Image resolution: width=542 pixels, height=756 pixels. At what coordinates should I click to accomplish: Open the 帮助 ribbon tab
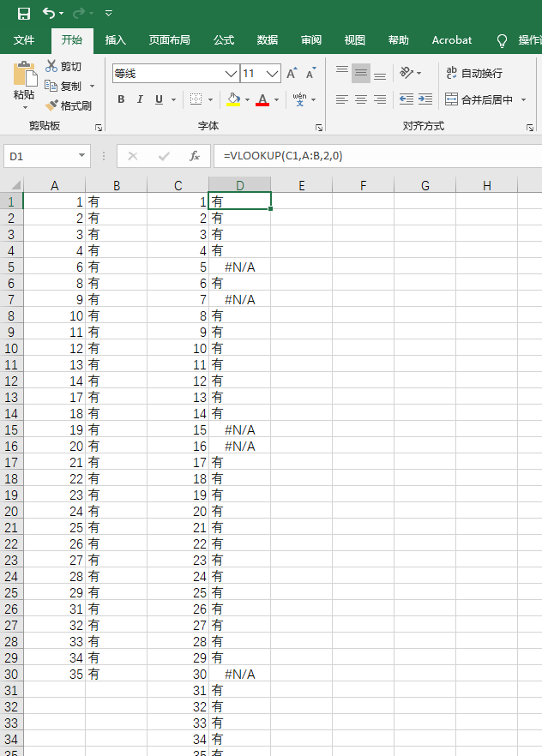(398, 40)
